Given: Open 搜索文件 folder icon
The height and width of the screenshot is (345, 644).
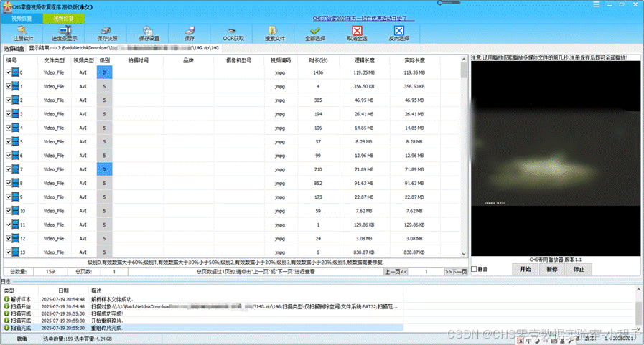Looking at the screenshot, I should [273, 30].
